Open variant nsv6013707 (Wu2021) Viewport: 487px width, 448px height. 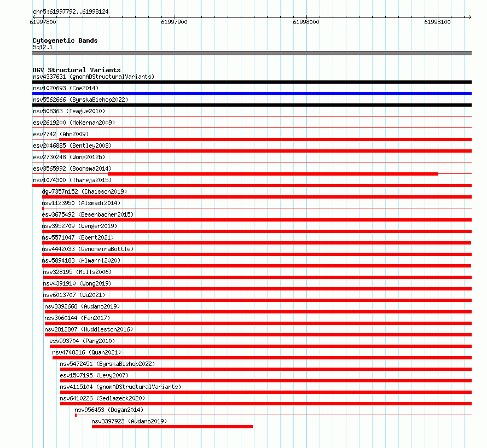coord(74,295)
